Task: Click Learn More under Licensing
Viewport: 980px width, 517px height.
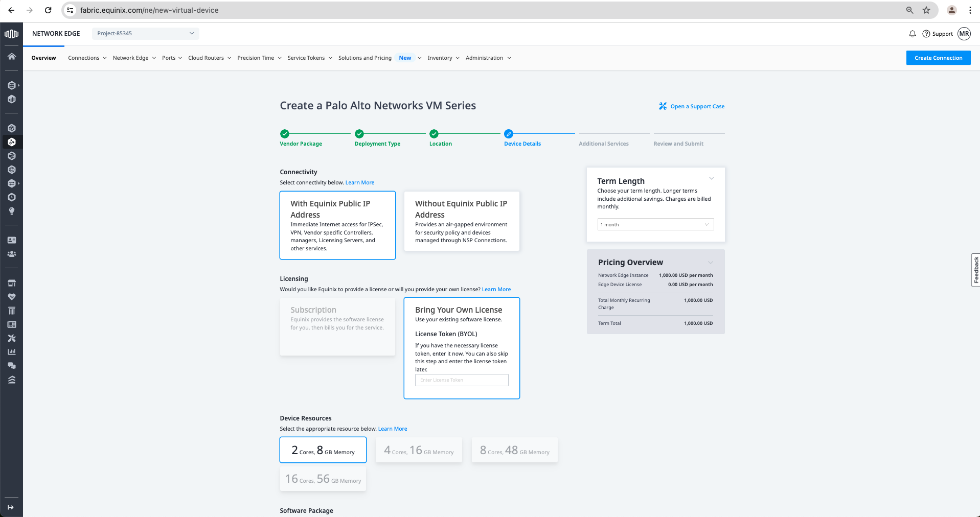Action: pyautogui.click(x=496, y=289)
